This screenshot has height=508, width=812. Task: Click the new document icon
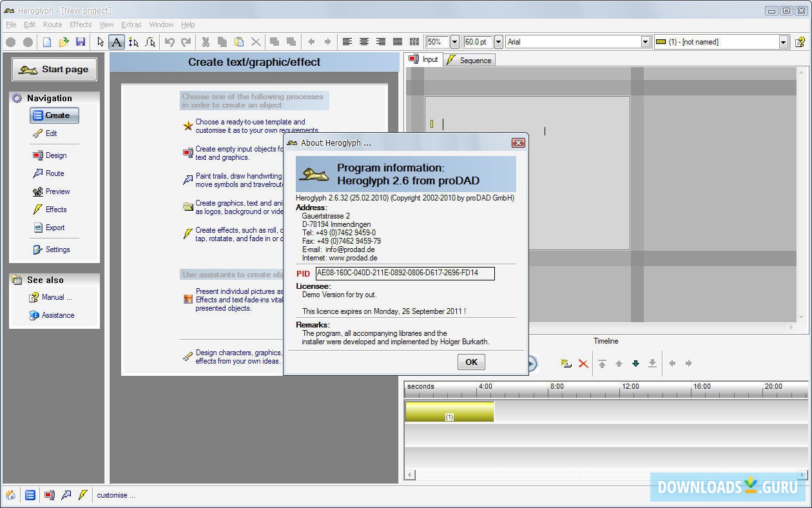click(x=47, y=42)
